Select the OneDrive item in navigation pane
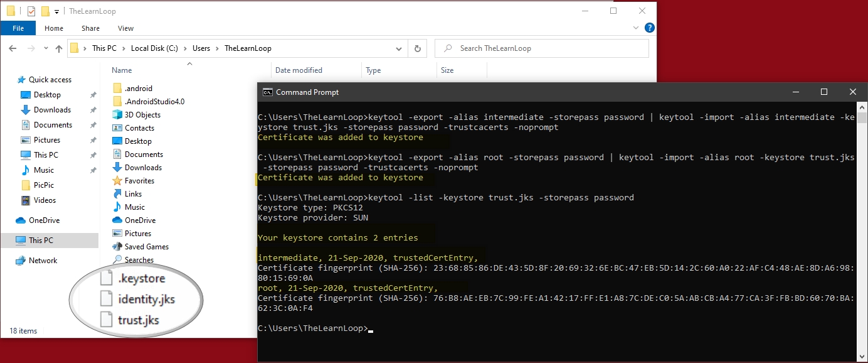Viewport: 868px width, 363px height. coord(44,220)
